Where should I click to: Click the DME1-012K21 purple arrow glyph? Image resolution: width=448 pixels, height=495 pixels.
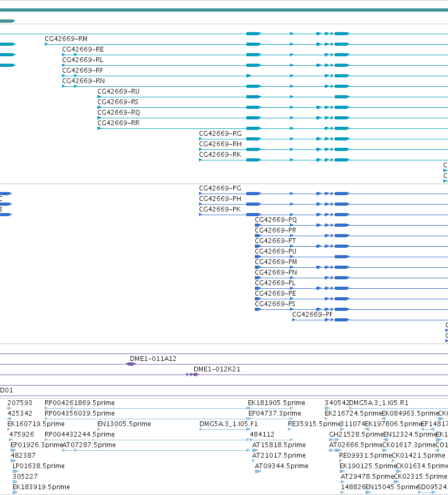click(x=193, y=375)
